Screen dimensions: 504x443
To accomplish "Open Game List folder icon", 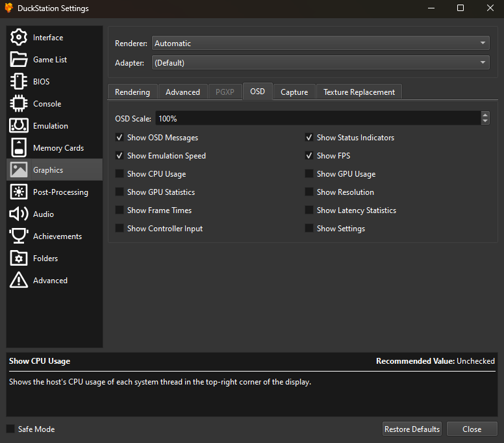I will [19, 60].
